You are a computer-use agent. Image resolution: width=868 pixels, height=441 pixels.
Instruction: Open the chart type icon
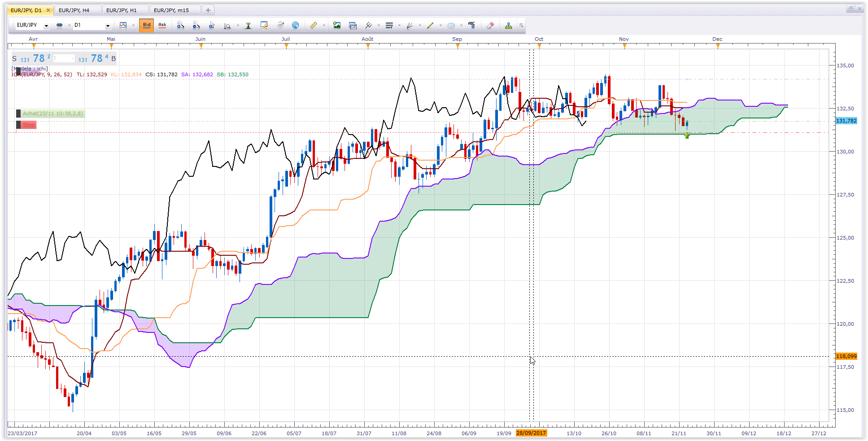coord(123,26)
